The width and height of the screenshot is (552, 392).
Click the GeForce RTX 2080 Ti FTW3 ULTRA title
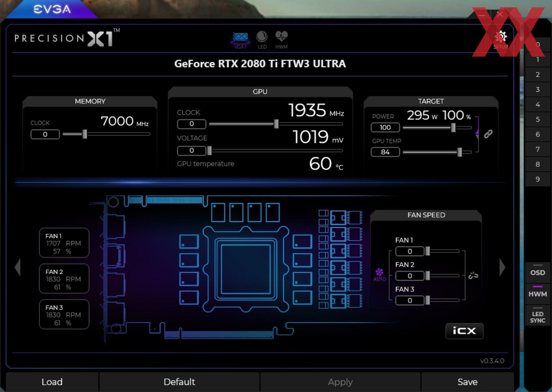click(x=260, y=64)
